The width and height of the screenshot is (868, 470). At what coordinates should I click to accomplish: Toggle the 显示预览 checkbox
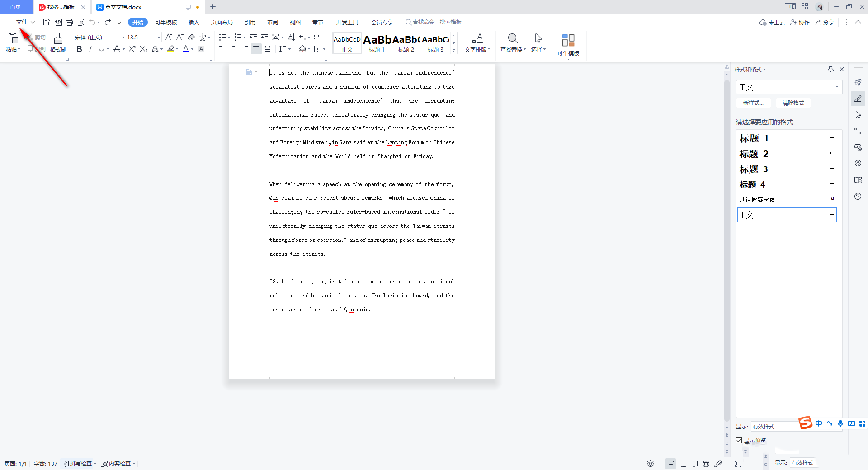tap(739, 440)
